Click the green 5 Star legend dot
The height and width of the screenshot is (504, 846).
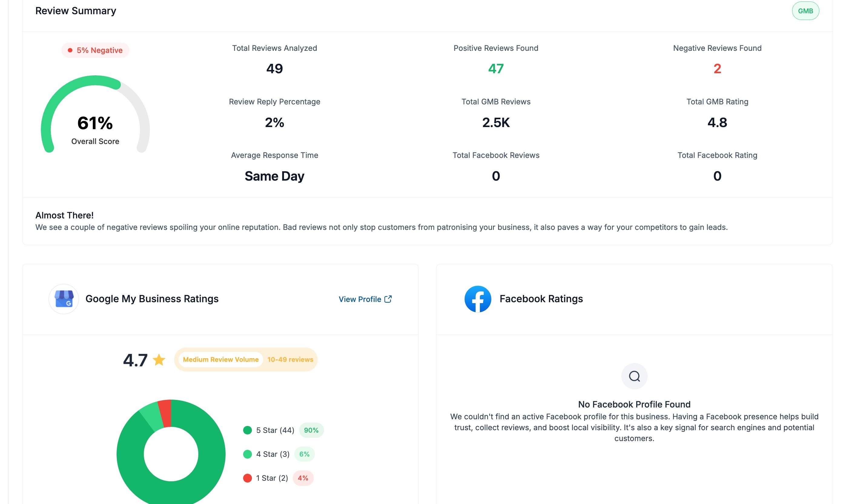(x=247, y=430)
